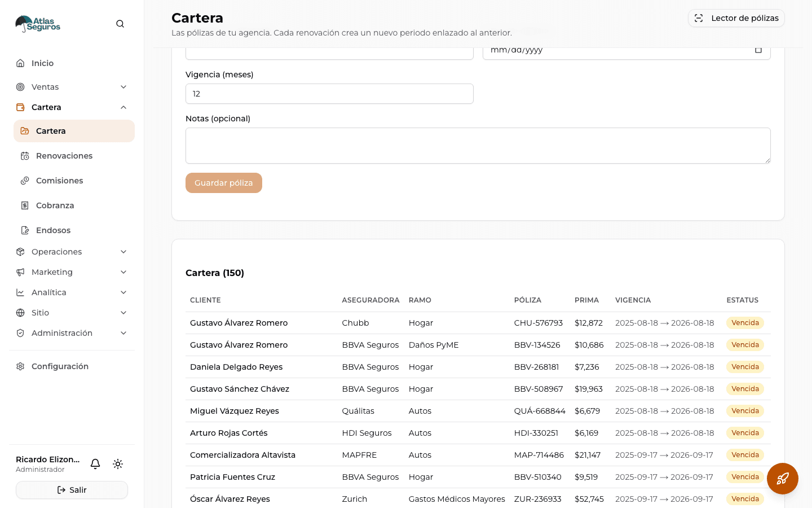
Task: Click the Configuración gear icon
Action: 20,366
